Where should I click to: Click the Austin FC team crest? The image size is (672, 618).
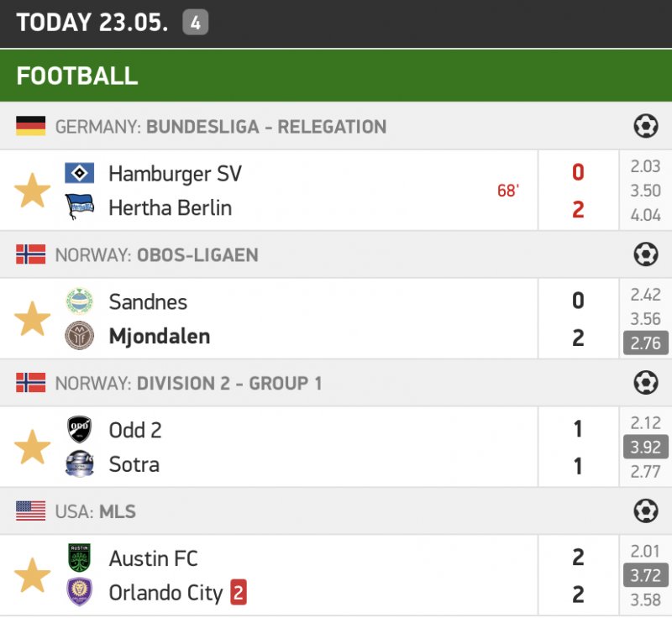coord(80,558)
